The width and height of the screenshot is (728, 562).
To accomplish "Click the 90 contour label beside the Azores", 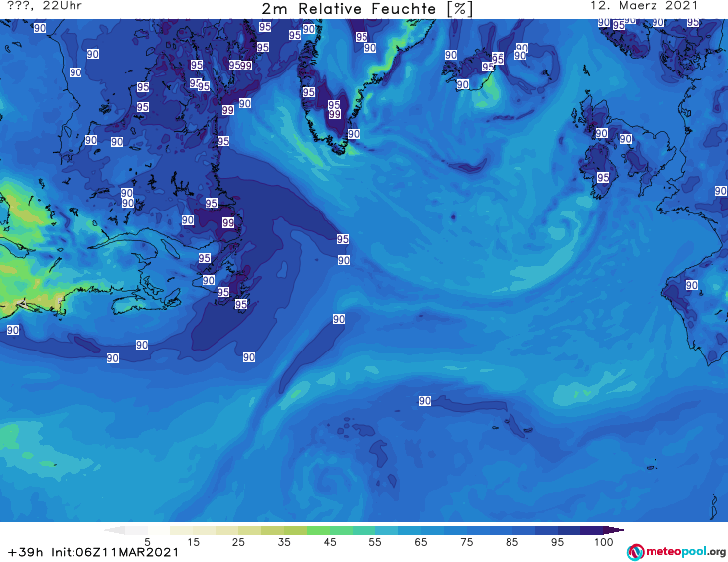I will (425, 401).
